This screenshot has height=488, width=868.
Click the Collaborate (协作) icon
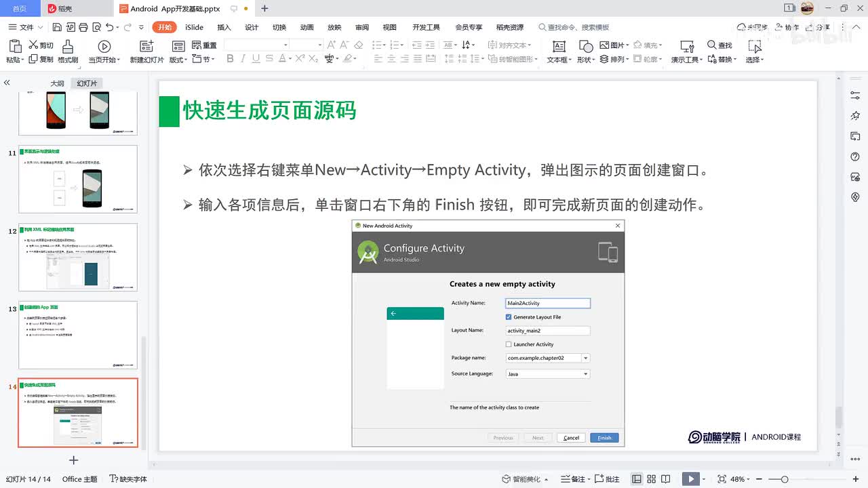pyautogui.click(x=777, y=27)
